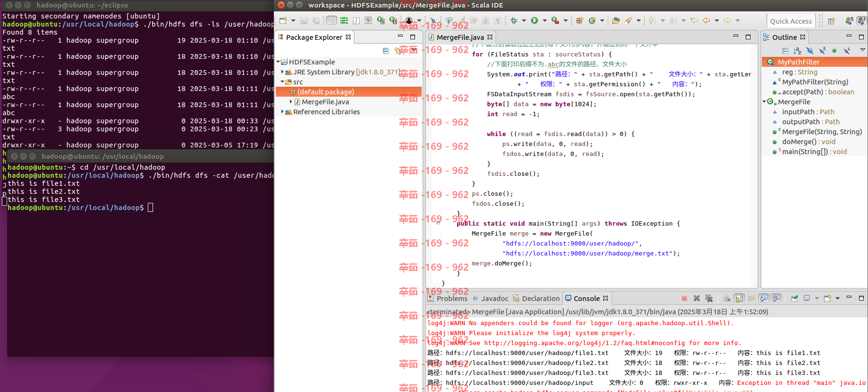Toggle Hide Non-Public Members in Outline
868x392 pixels.
pos(834,51)
